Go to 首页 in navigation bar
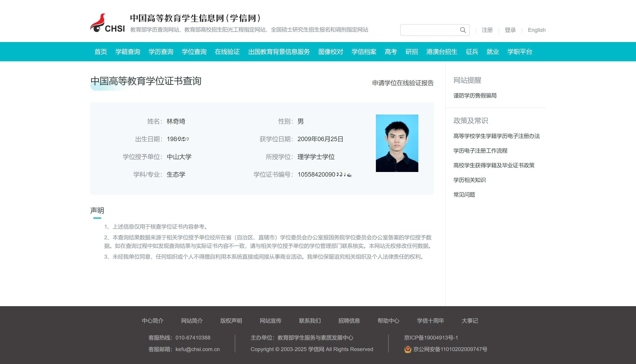This screenshot has height=364, width=636. coord(101,52)
